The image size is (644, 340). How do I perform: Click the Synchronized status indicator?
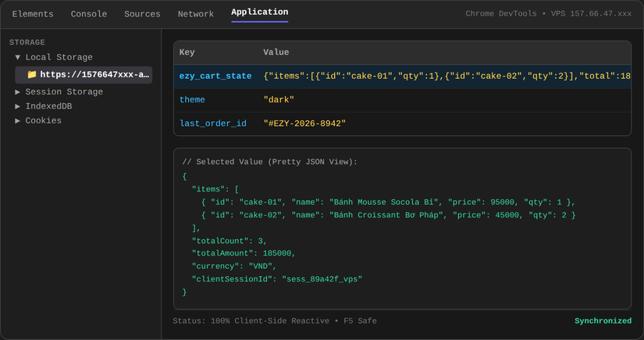click(x=603, y=320)
